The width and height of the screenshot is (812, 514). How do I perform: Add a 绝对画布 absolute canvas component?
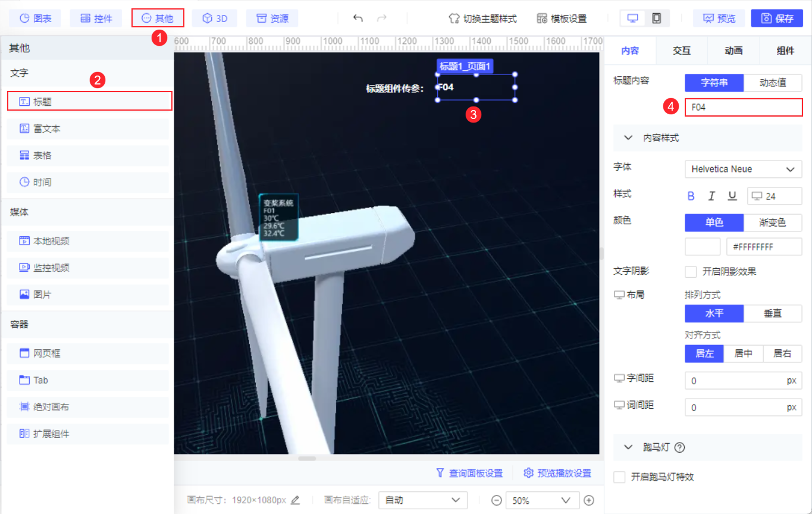(x=88, y=407)
